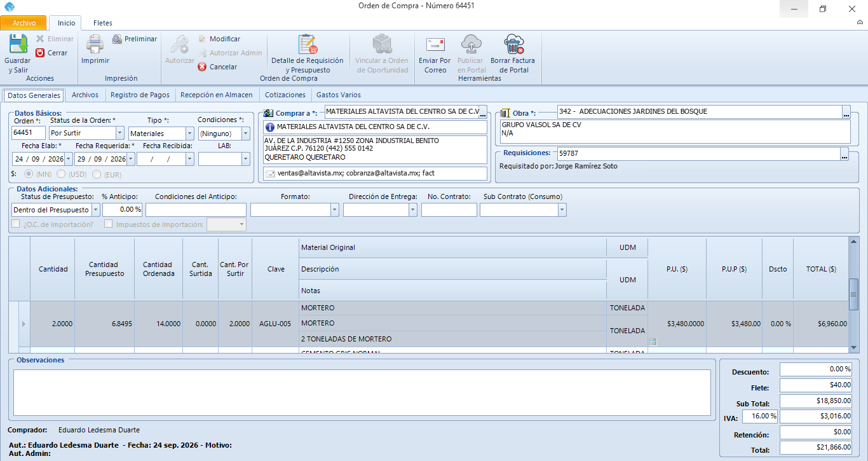The height and width of the screenshot is (461, 868).
Task: Click the Vincular a Orden de Oportunidad icon
Action: pos(382,44)
